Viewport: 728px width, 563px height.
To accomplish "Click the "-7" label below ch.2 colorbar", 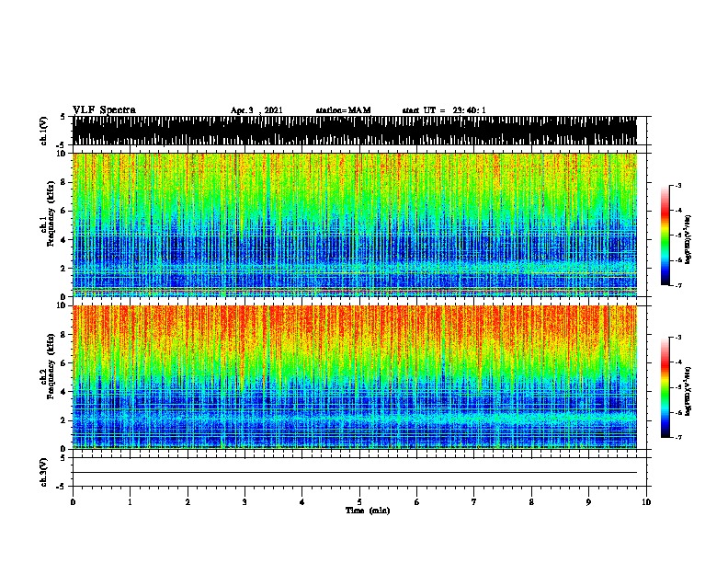I will [x=677, y=437].
